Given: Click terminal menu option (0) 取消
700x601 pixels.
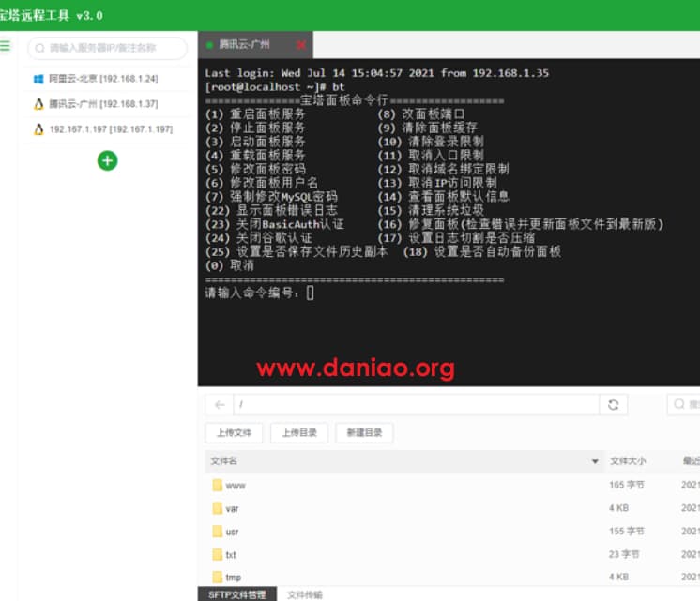Looking at the screenshot, I should click(x=230, y=265).
